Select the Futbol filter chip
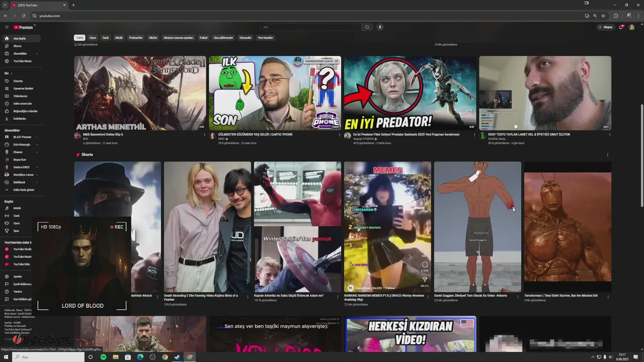 [204, 38]
